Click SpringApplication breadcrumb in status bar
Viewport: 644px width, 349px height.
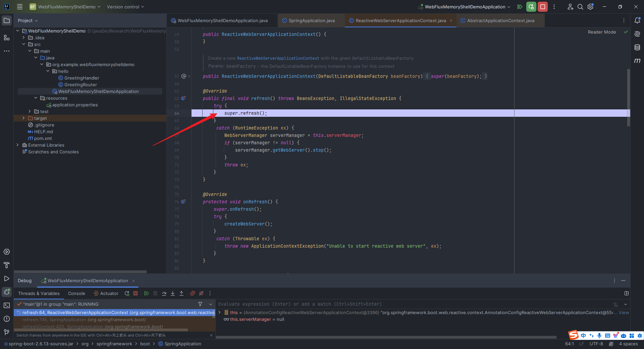click(x=180, y=344)
